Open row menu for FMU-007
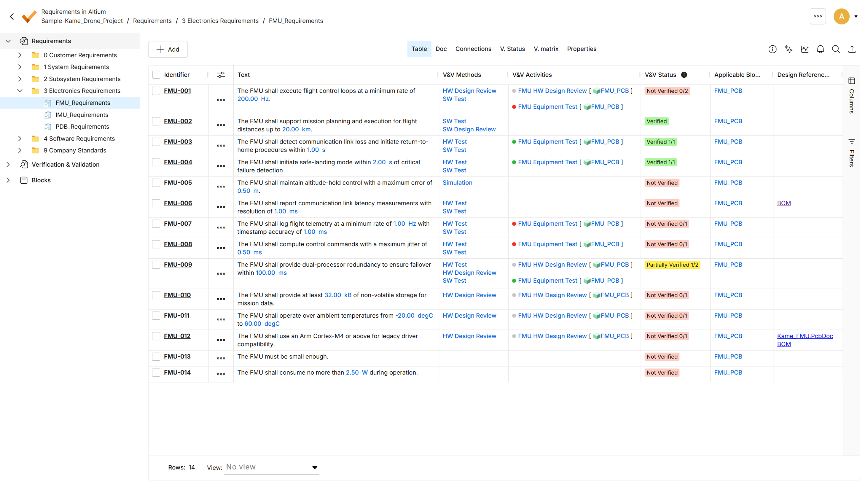The height and width of the screenshot is (488, 868). tap(221, 228)
